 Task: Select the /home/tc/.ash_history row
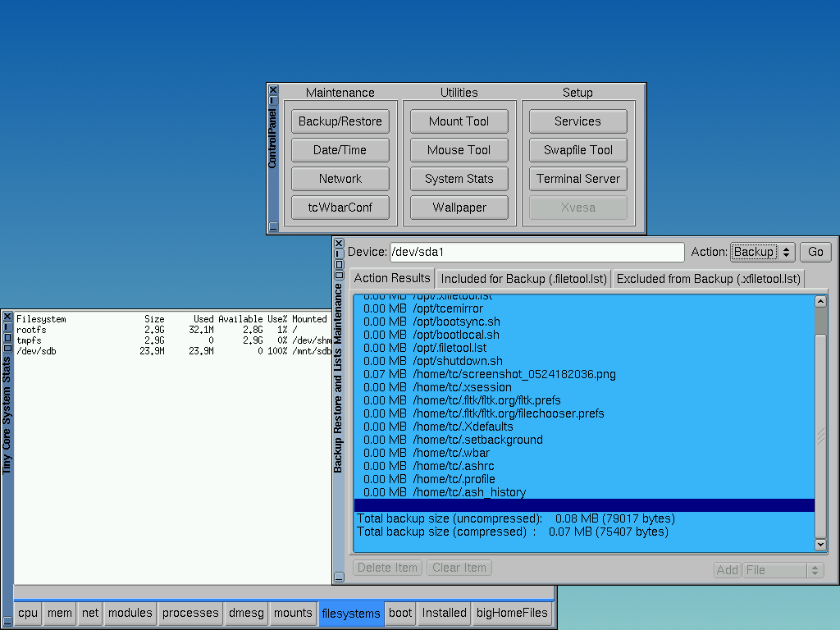click(584, 492)
